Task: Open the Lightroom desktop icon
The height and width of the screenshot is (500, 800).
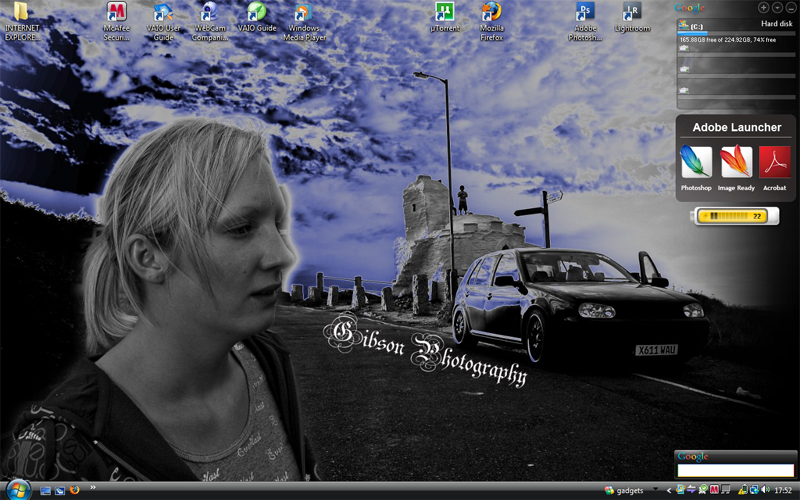Action: [x=631, y=13]
